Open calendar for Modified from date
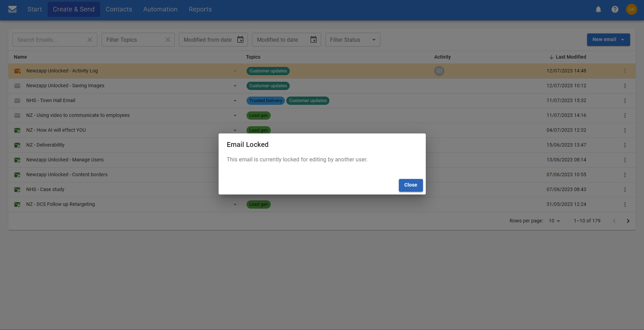The height and width of the screenshot is (330, 644). coord(240,40)
